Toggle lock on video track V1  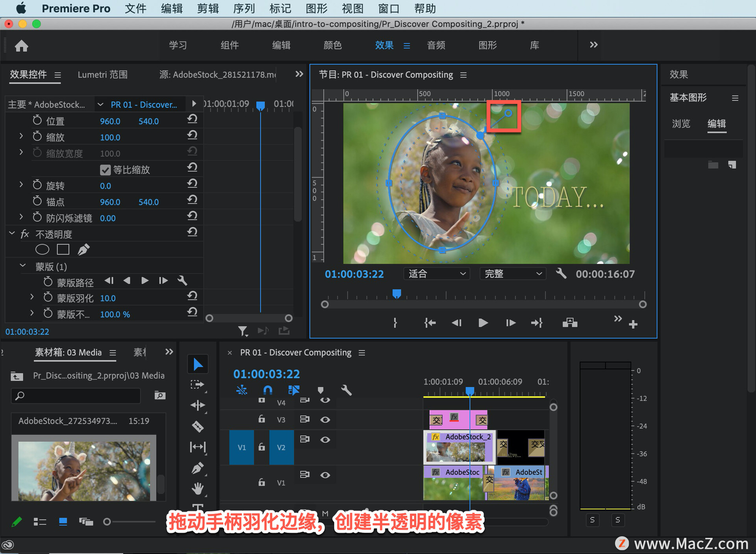(261, 482)
